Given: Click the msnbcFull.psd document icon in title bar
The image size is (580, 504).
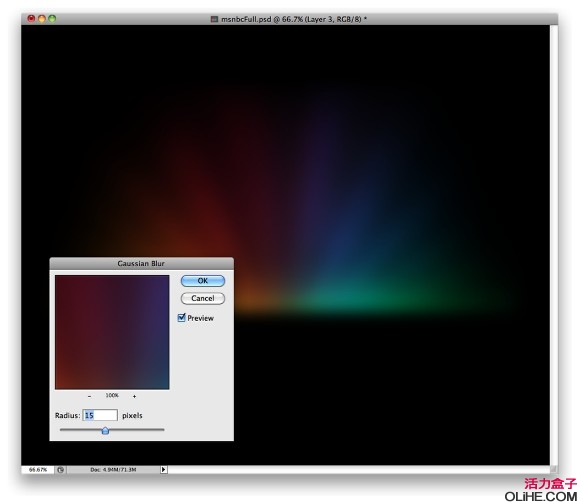Looking at the screenshot, I should [x=214, y=19].
